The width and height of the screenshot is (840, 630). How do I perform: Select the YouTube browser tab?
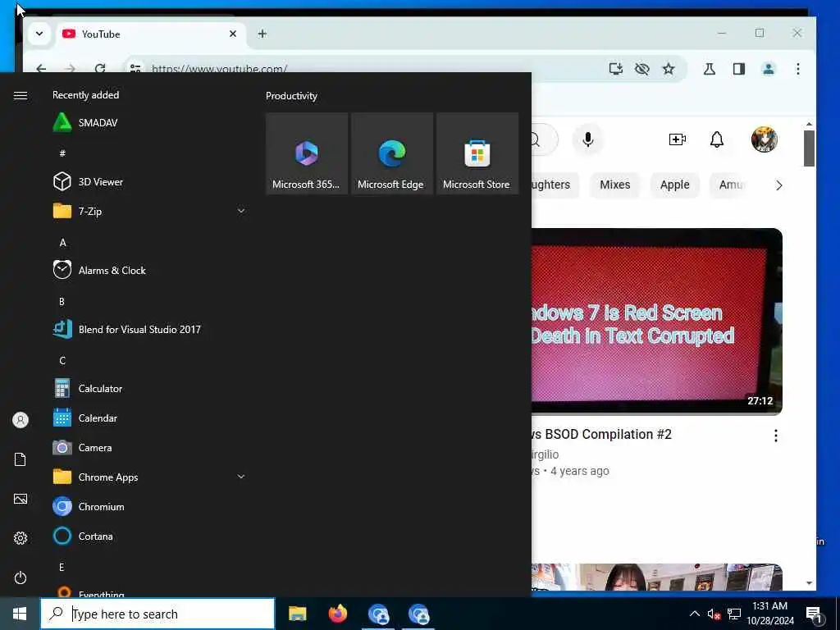pyautogui.click(x=150, y=34)
